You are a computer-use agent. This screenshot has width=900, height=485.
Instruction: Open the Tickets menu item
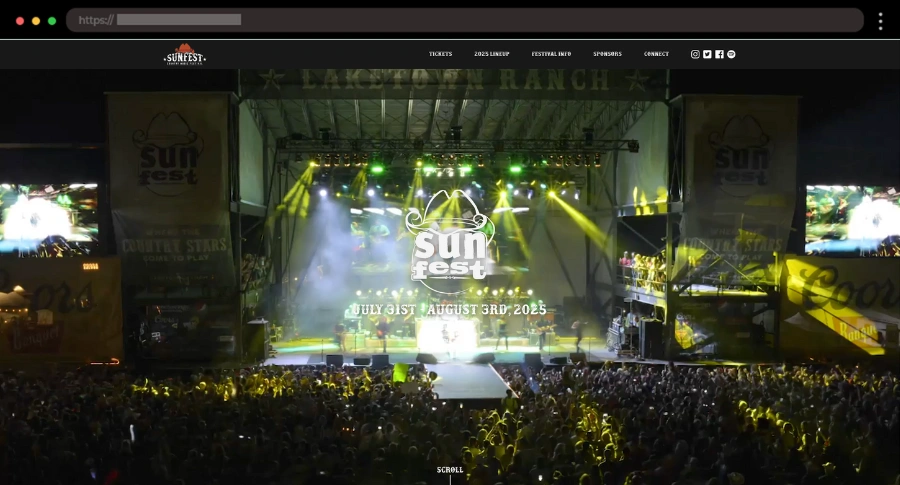tap(440, 54)
